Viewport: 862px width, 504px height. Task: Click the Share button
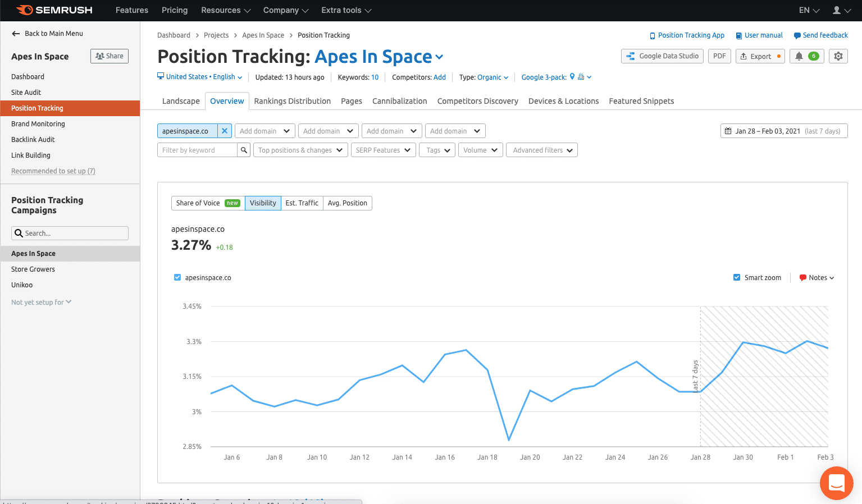(x=110, y=56)
